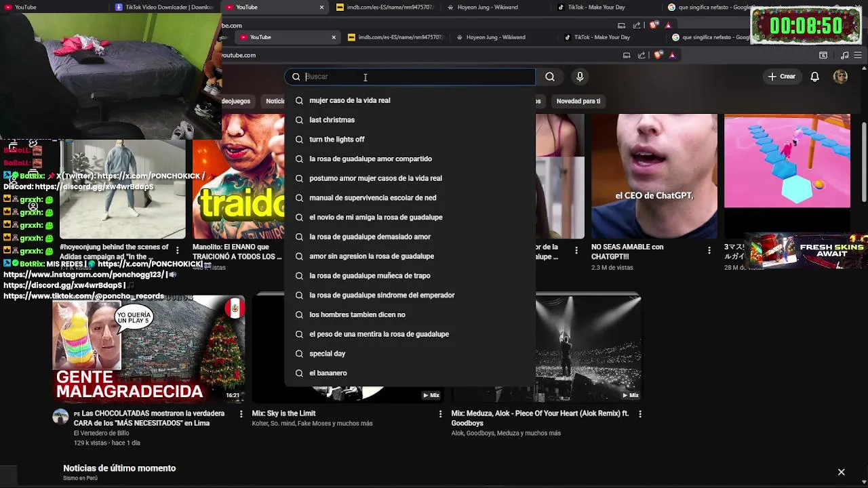This screenshot has height=488, width=868.
Task: Open the browser hamburger menu
Action: [x=859, y=55]
